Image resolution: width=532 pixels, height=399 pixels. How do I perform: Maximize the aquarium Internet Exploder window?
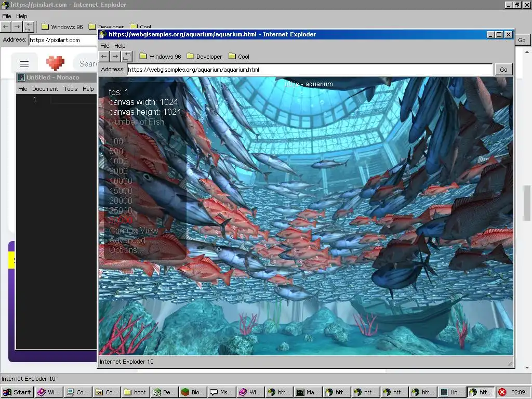click(x=499, y=35)
